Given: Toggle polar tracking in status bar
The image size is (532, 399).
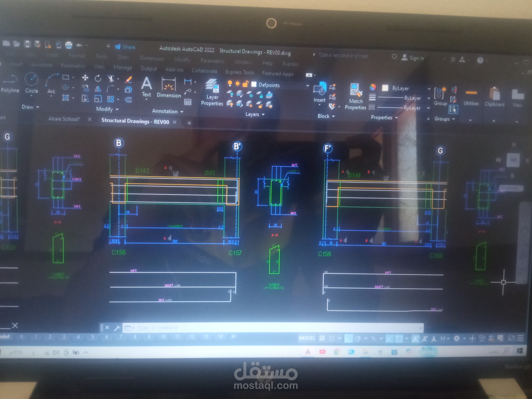Looking at the screenshot, I should (x=358, y=339).
